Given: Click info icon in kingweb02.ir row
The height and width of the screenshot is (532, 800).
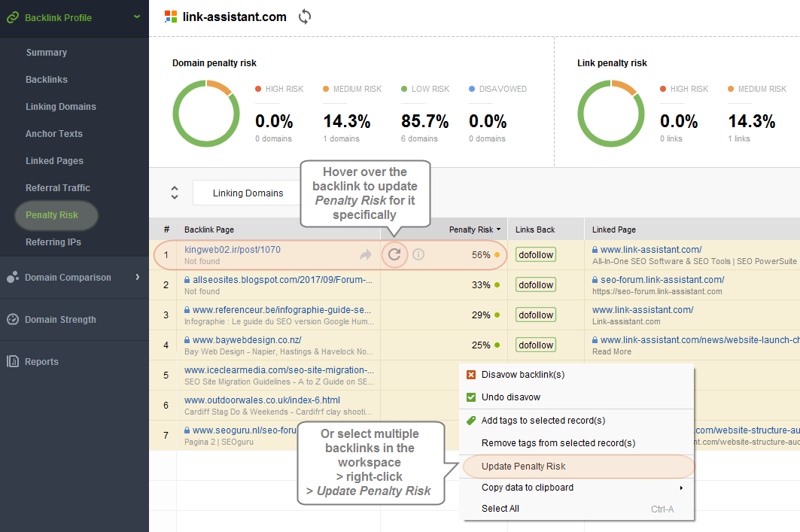Looking at the screenshot, I should click(418, 254).
